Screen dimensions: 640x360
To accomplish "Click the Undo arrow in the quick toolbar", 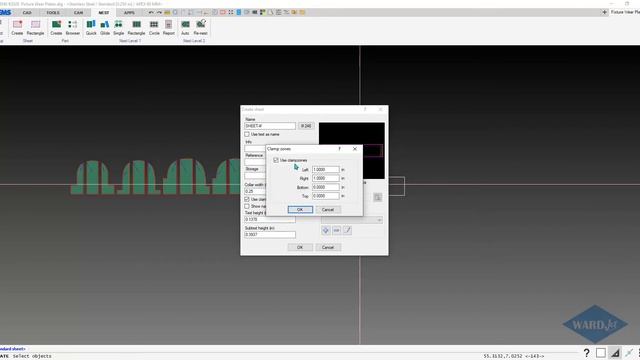I will tap(151, 12).
